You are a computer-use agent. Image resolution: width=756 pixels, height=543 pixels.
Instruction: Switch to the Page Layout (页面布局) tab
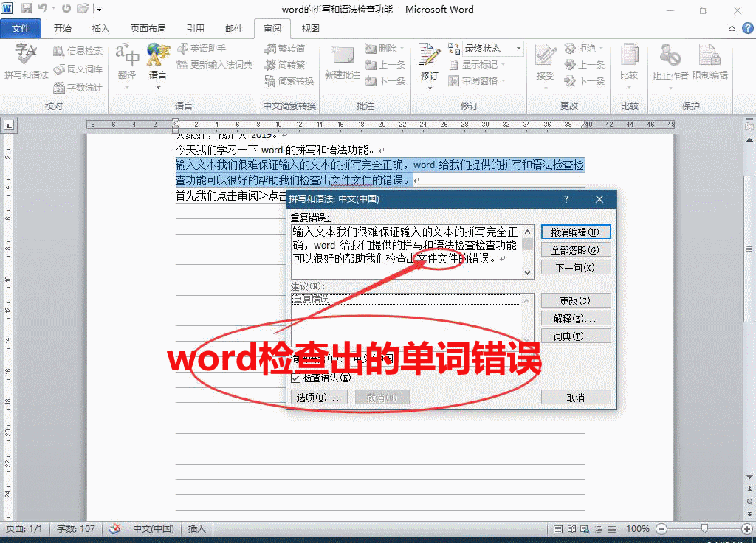coord(148,29)
